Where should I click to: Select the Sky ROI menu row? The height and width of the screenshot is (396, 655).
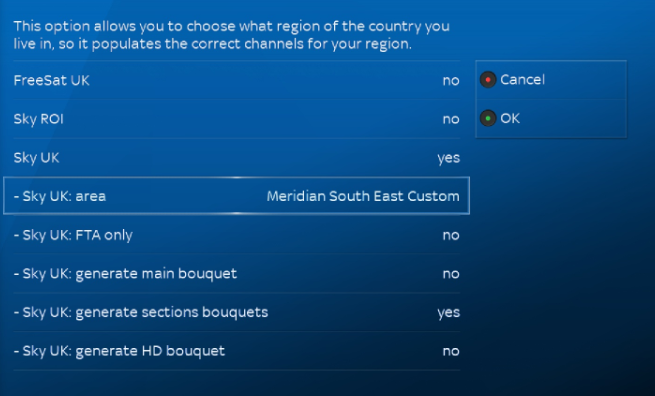coord(236,119)
